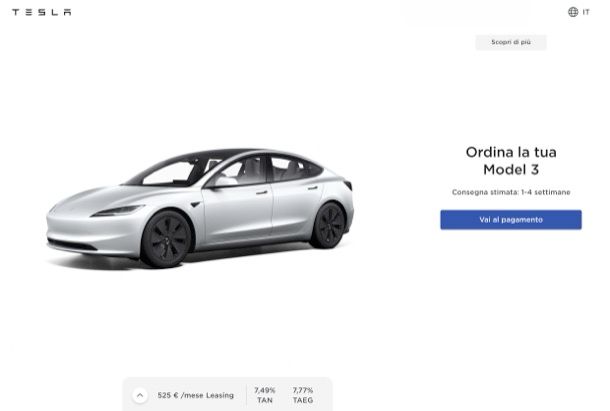
Task: Click the 525 € /mese Leasing text
Action: pos(196,395)
